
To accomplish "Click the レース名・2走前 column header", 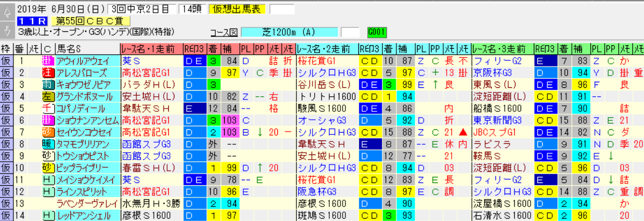I will 328,49.
